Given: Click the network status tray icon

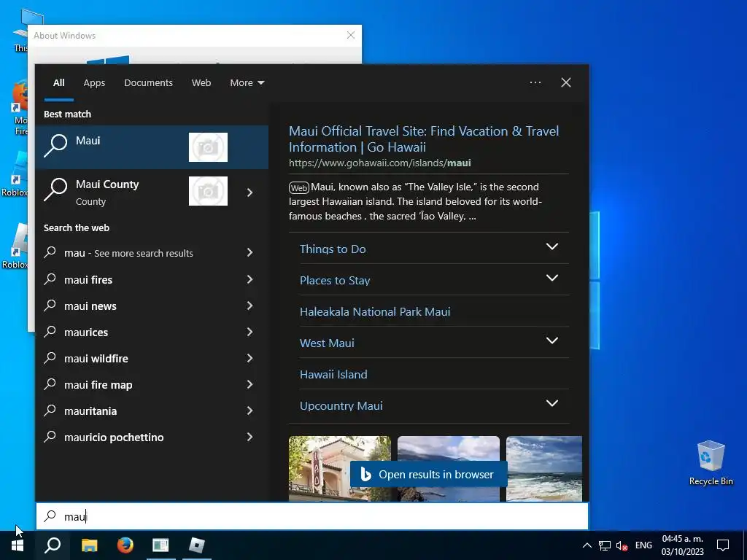Looking at the screenshot, I should click(x=605, y=545).
